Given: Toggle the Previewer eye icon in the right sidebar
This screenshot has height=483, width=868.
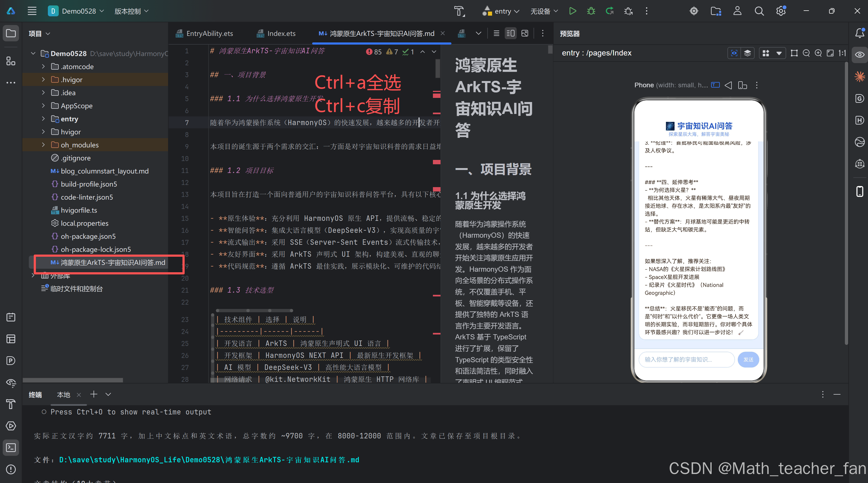Looking at the screenshot, I should point(860,55).
